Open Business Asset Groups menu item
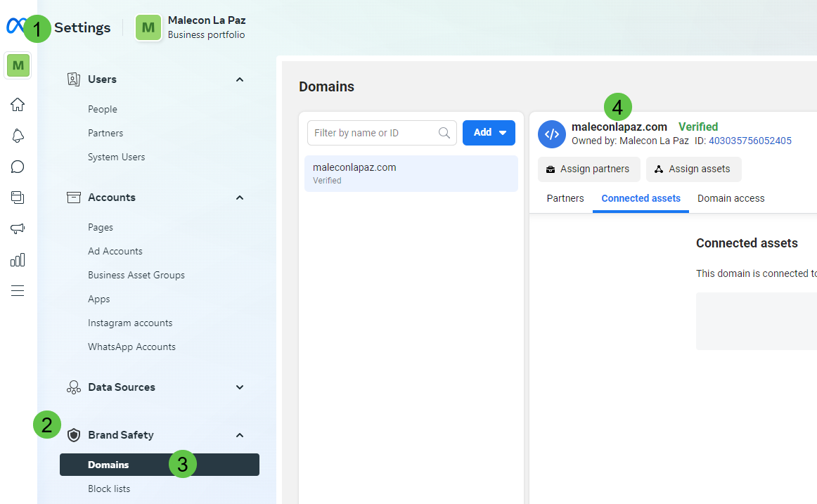 click(136, 276)
